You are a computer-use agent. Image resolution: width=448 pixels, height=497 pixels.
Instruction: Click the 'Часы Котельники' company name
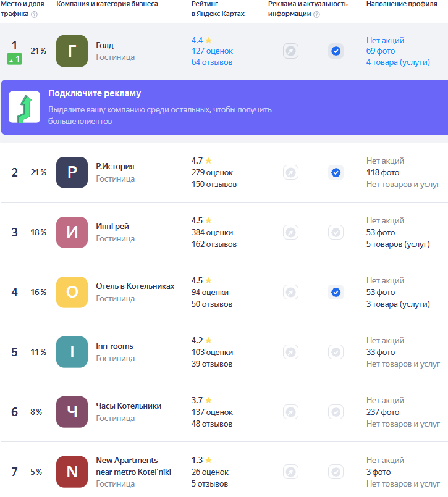(x=129, y=406)
